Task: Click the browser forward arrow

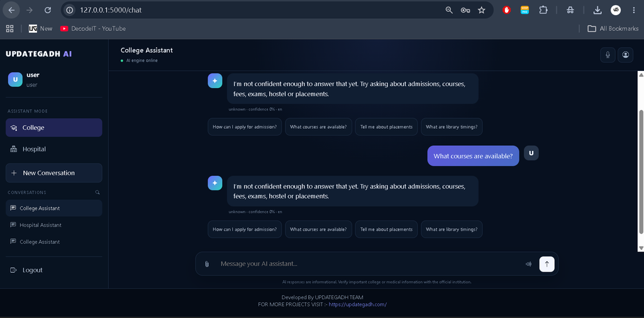Action: [x=29, y=10]
